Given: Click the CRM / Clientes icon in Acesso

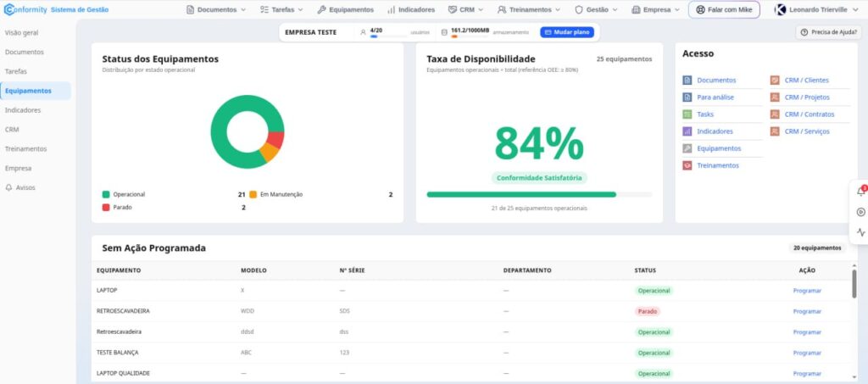Looking at the screenshot, I should pyautogui.click(x=775, y=81).
